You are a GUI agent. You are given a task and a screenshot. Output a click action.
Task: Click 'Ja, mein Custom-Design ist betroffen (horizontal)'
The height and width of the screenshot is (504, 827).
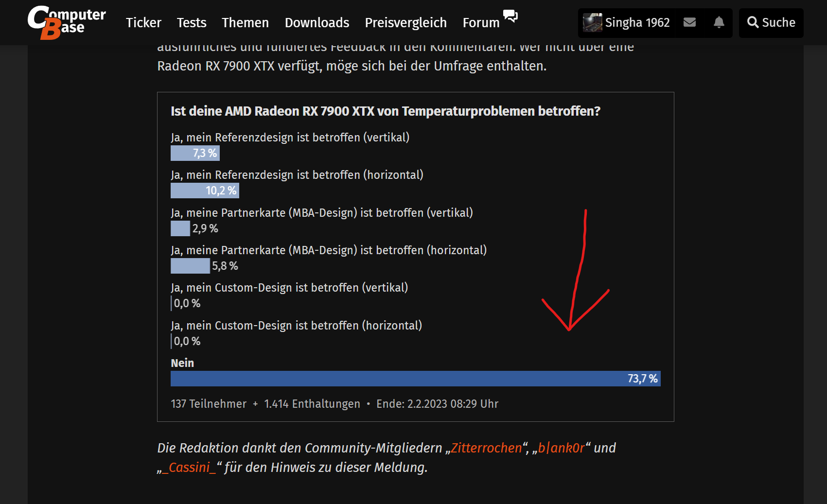[297, 326]
